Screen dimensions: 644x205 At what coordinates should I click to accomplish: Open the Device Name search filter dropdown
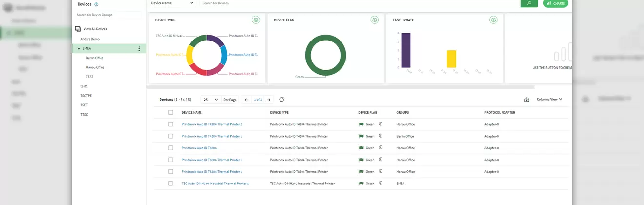tap(172, 3)
